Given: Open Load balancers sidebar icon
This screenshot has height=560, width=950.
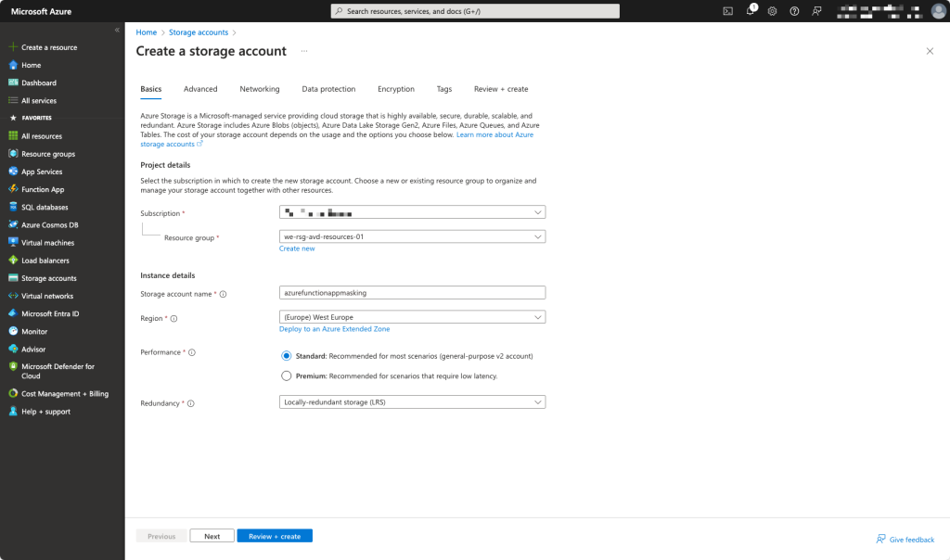Looking at the screenshot, I should coord(13,261).
